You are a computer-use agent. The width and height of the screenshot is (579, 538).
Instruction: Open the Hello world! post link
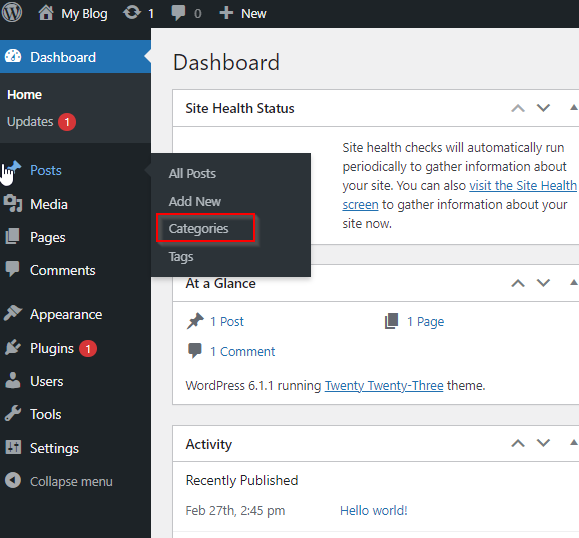click(x=373, y=511)
